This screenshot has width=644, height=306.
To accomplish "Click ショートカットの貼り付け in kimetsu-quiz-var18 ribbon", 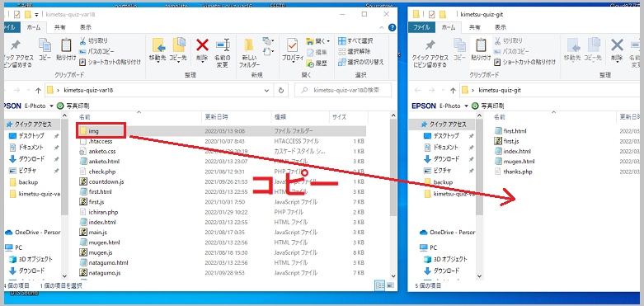I will (x=110, y=62).
